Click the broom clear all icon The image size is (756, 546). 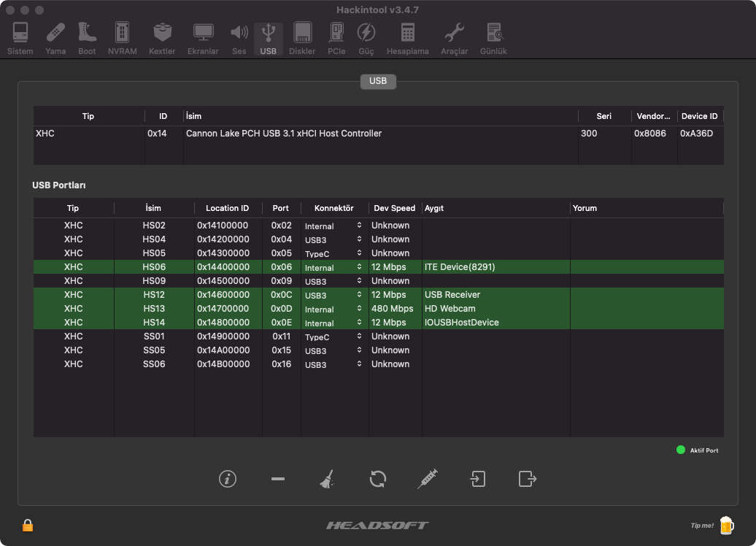point(327,479)
